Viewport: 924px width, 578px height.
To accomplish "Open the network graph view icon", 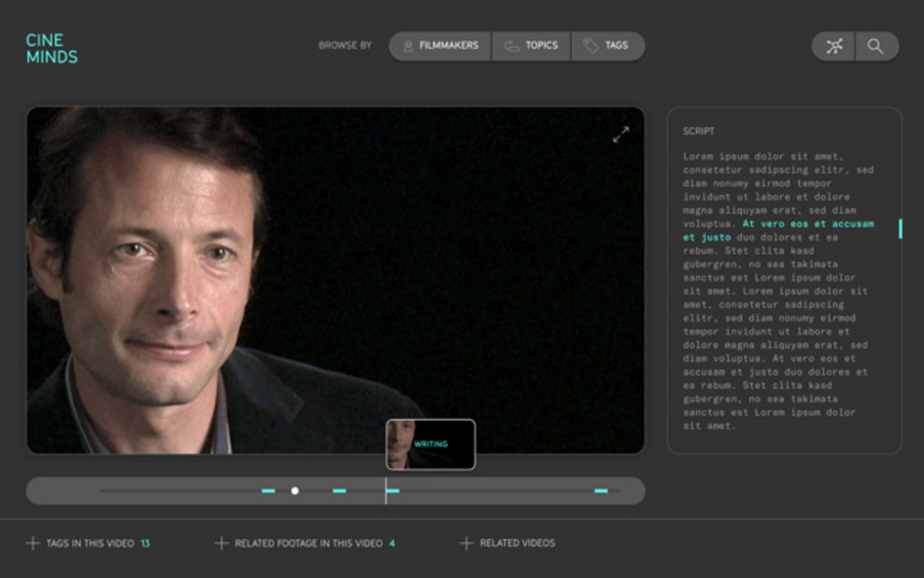I will [x=834, y=46].
